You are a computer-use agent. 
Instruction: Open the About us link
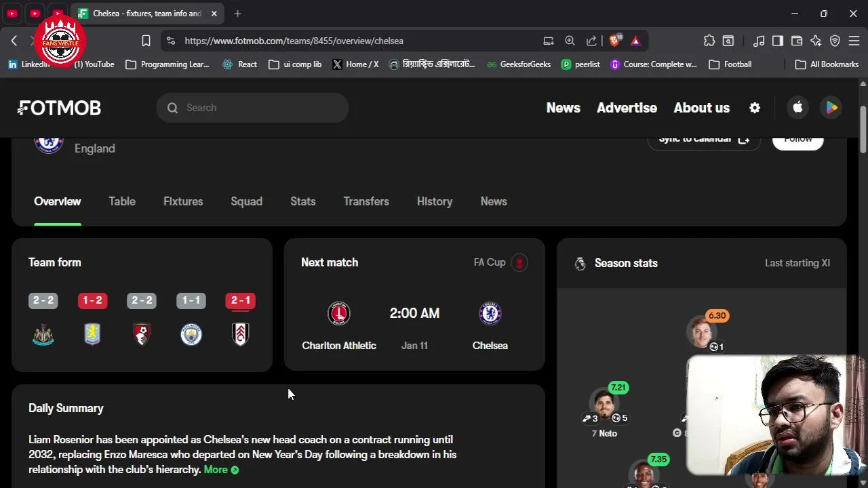point(702,108)
